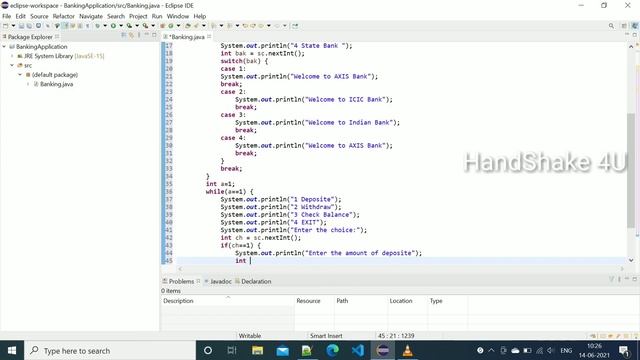
Task: Open VLC media player from the taskbar
Action: tap(408, 351)
